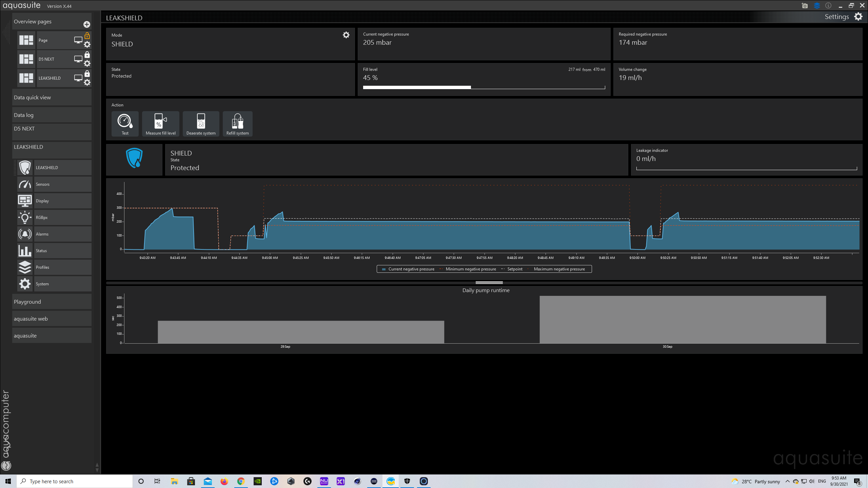
Task: Toggle the lock on the Page overview
Action: click(x=87, y=36)
